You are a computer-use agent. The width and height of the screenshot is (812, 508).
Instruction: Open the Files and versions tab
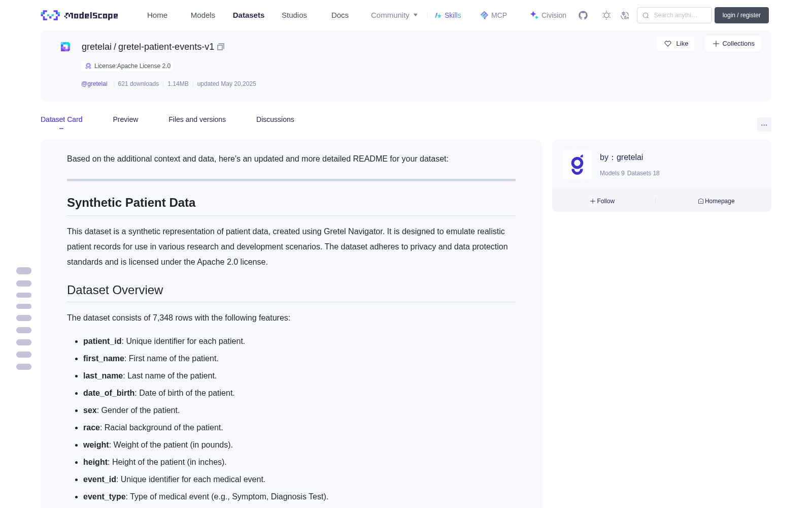coord(197,119)
